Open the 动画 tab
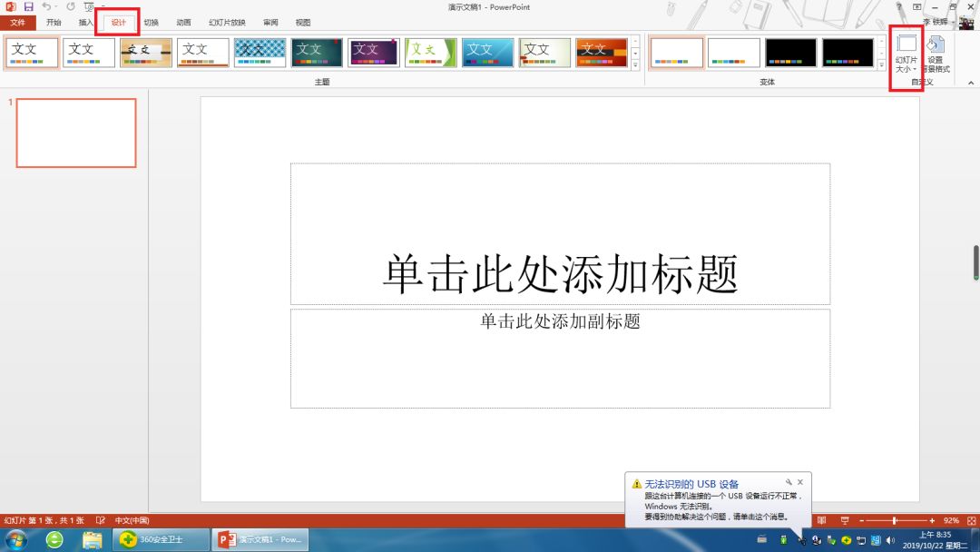The width and height of the screenshot is (980, 552). pos(183,23)
